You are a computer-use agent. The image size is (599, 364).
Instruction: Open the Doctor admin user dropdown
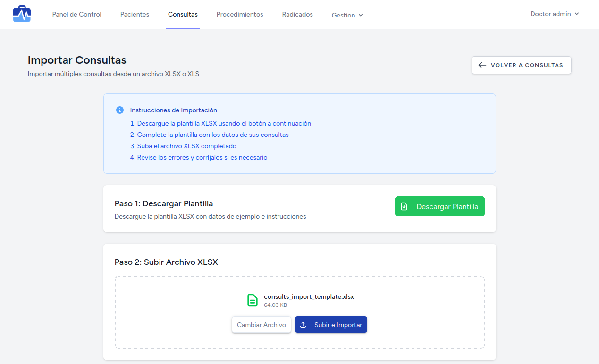[554, 14]
